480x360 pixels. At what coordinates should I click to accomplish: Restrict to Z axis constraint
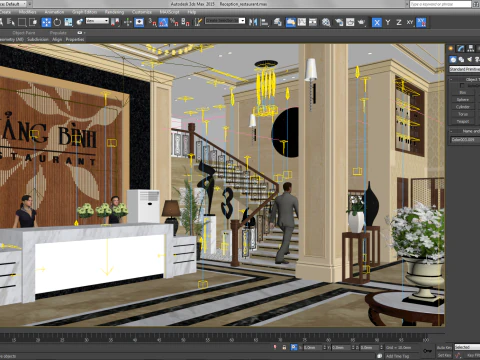tap(399, 22)
